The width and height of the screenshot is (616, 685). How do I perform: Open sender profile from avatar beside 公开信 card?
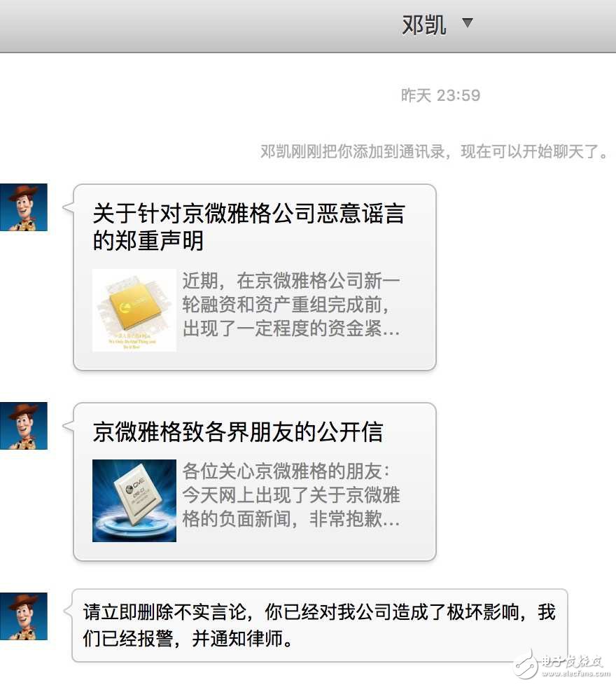click(x=24, y=426)
